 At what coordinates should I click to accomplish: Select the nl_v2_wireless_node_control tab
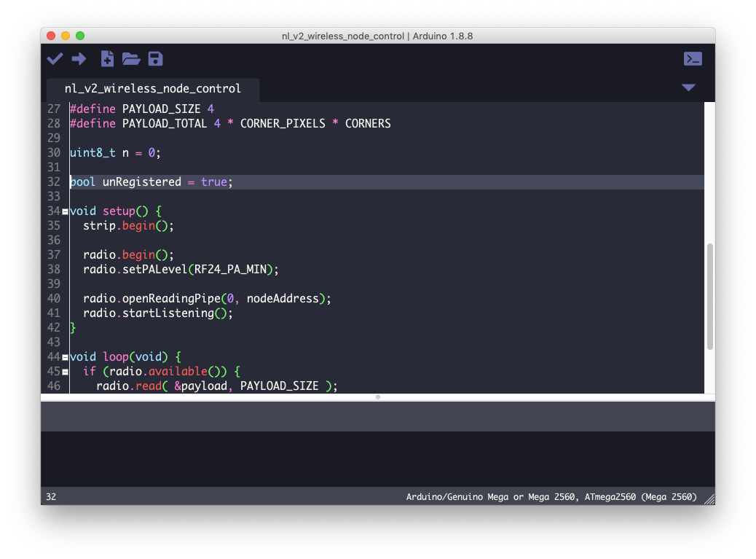(153, 88)
